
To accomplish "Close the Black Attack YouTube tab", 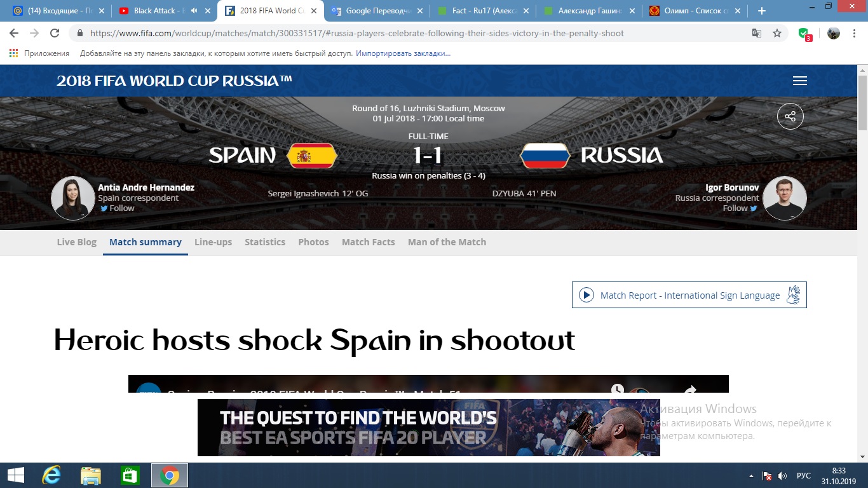I will pyautogui.click(x=208, y=11).
